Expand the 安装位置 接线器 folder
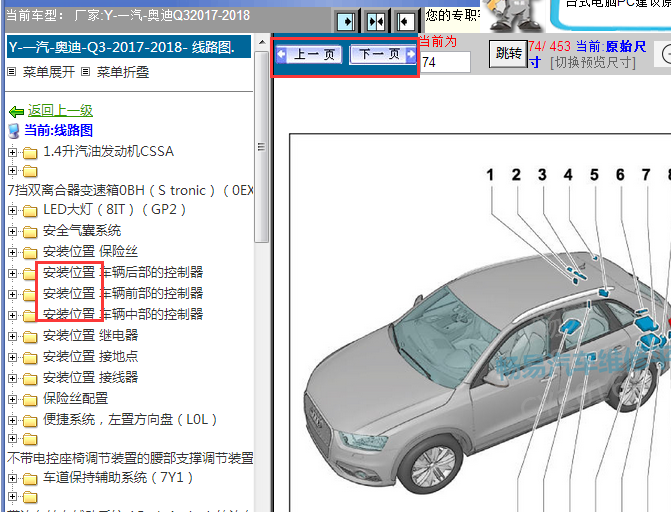The width and height of the screenshot is (671, 512). [x=12, y=378]
